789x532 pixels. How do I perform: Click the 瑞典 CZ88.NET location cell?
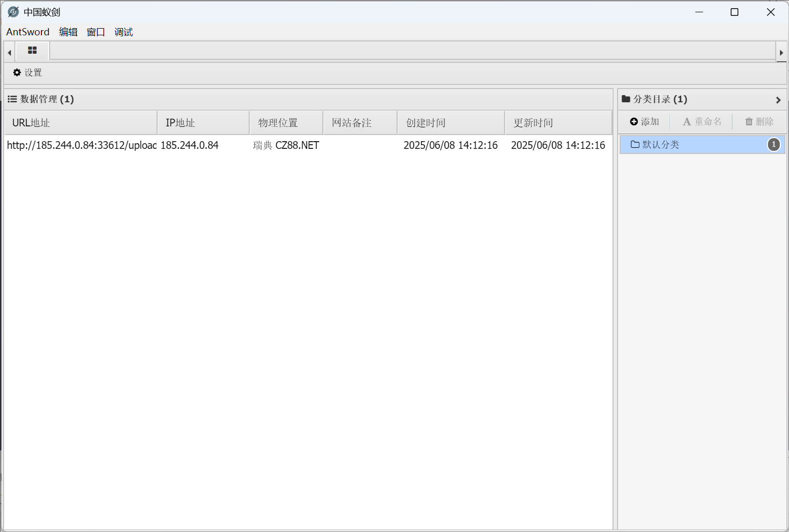pos(286,145)
